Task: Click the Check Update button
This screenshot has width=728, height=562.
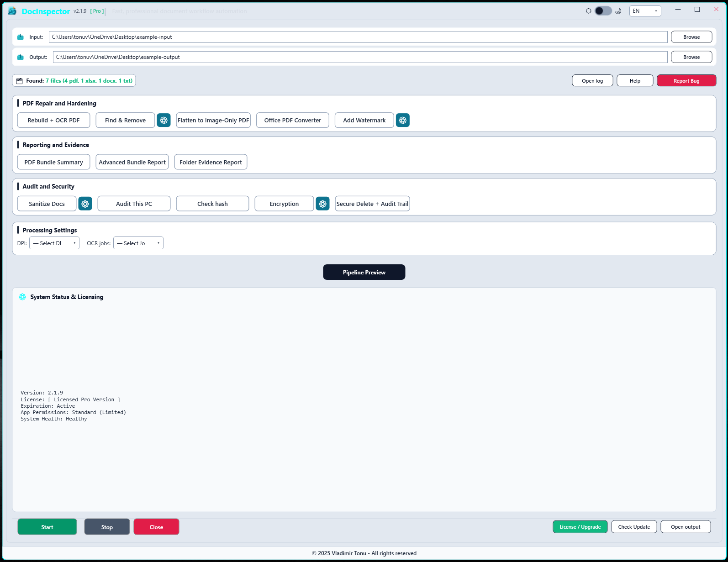Action: point(634,527)
